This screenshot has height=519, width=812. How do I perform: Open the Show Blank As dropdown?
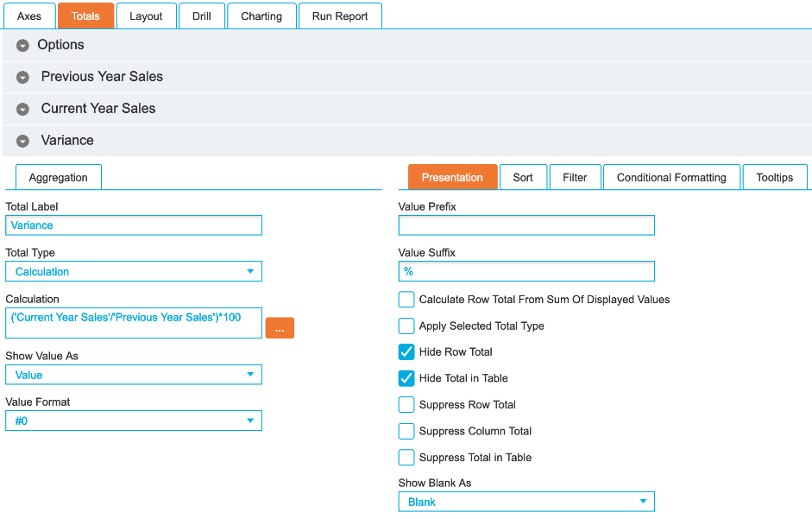click(x=526, y=502)
